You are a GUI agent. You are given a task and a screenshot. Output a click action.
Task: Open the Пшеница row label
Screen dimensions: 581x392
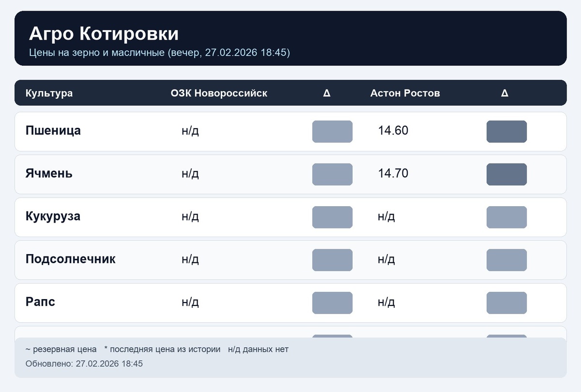pyautogui.click(x=53, y=131)
